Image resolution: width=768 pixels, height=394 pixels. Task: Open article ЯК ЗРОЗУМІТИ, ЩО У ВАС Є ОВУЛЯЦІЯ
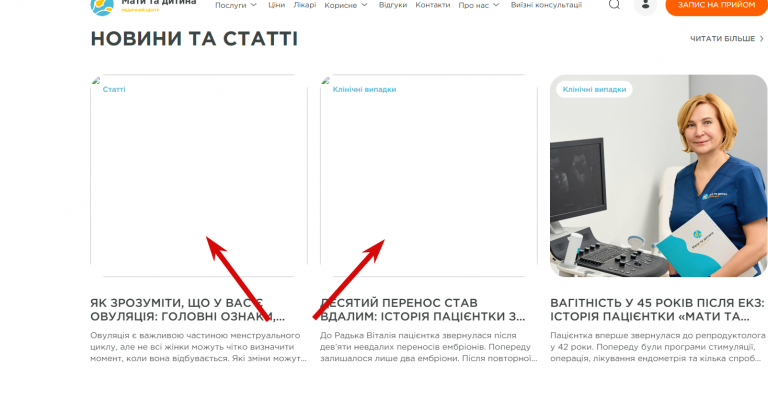click(188, 310)
